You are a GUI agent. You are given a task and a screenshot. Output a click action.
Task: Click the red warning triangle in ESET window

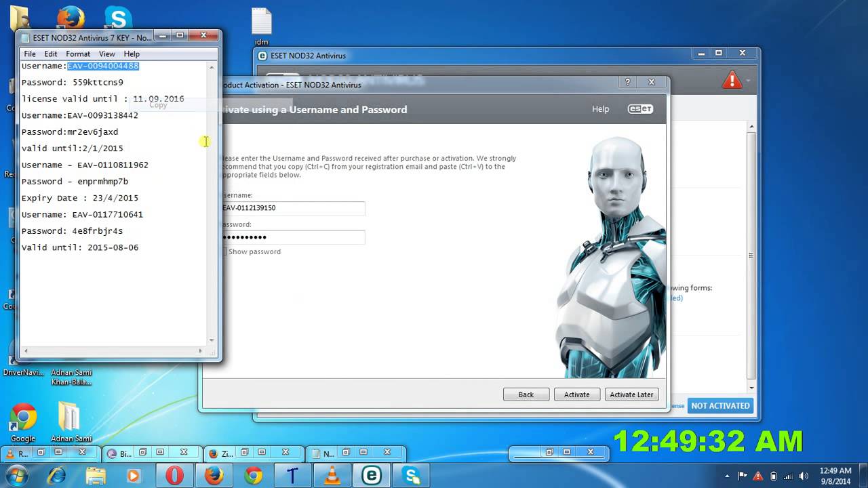click(x=732, y=80)
